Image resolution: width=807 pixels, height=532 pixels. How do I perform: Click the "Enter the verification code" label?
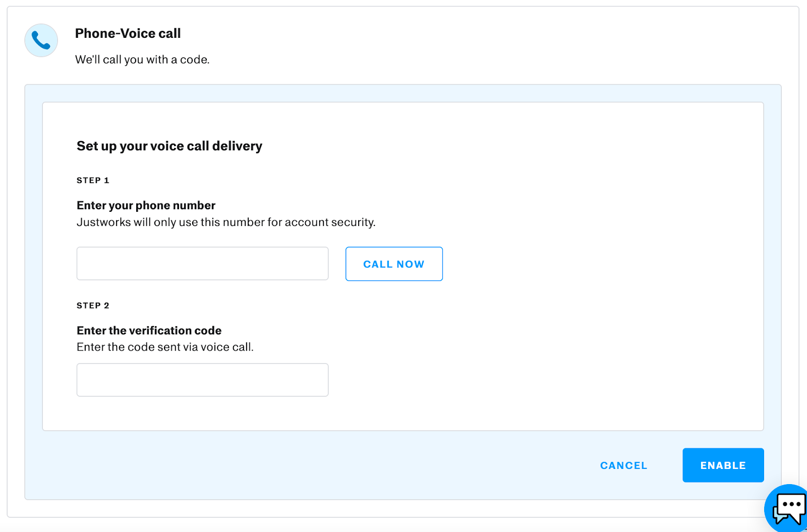pos(149,330)
